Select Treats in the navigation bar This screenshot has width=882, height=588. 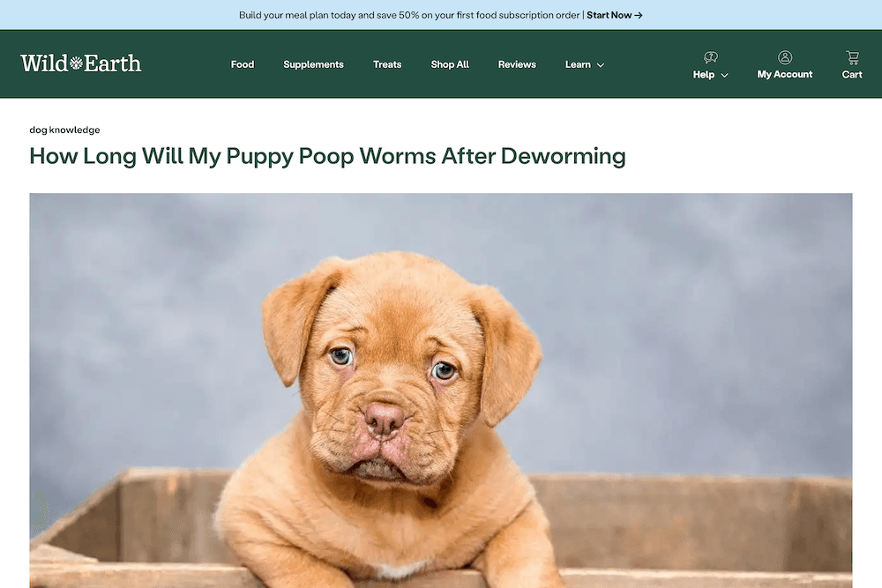387,64
